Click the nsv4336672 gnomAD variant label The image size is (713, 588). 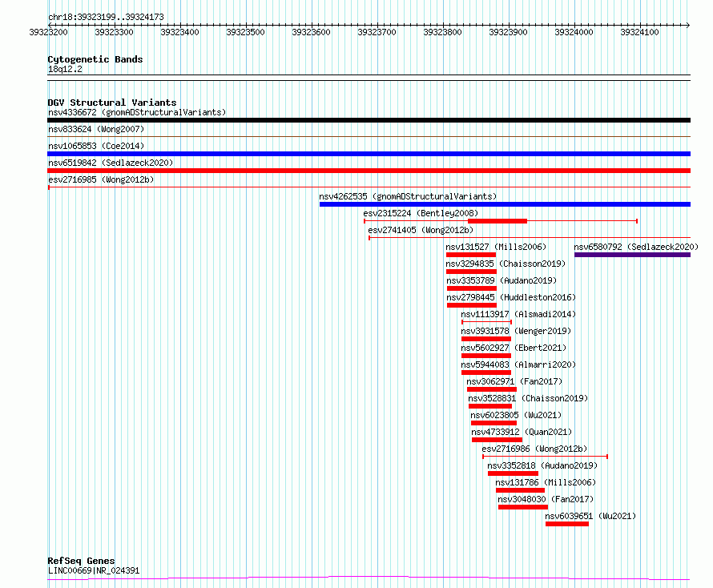(137, 112)
